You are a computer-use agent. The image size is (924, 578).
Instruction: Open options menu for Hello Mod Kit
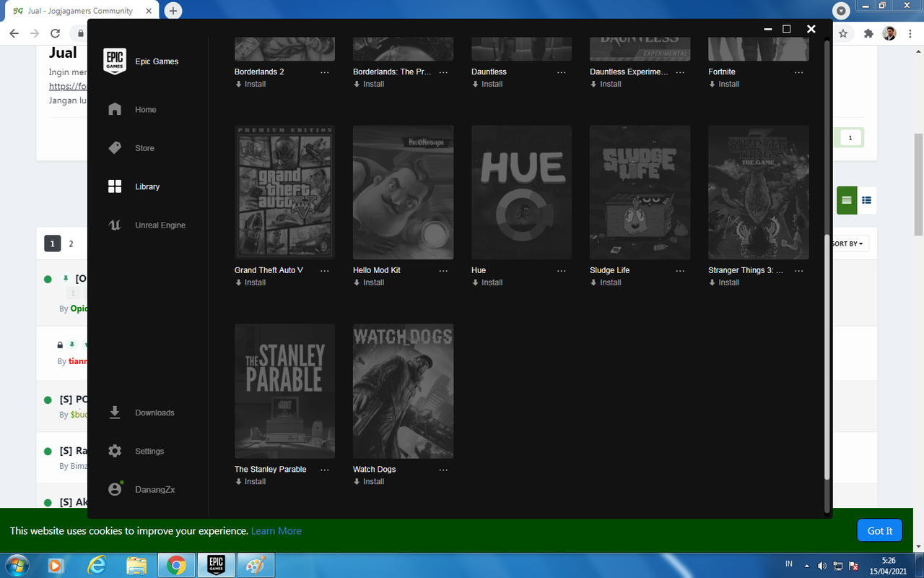443,271
